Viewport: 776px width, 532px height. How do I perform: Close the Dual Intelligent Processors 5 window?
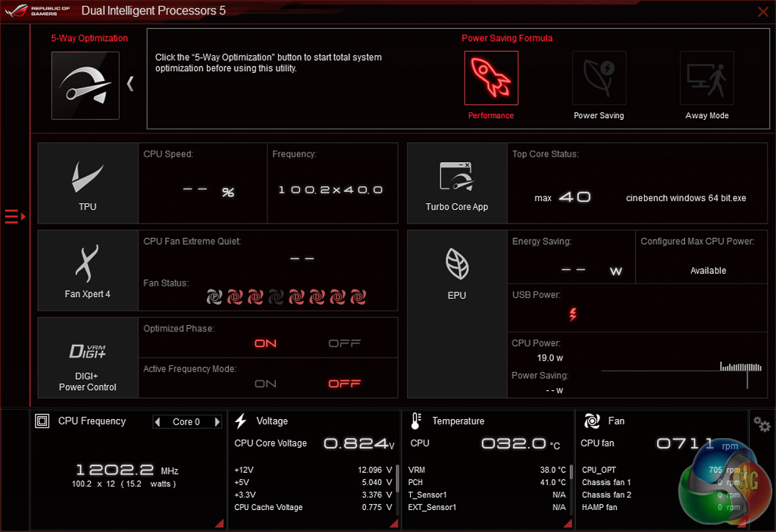[763, 11]
